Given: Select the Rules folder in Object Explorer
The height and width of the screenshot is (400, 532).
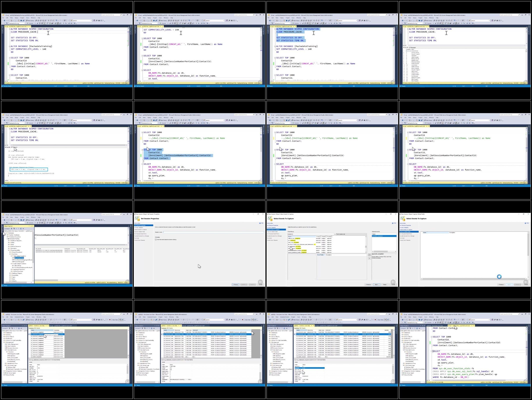Looking at the screenshot, I should click(13, 279).
